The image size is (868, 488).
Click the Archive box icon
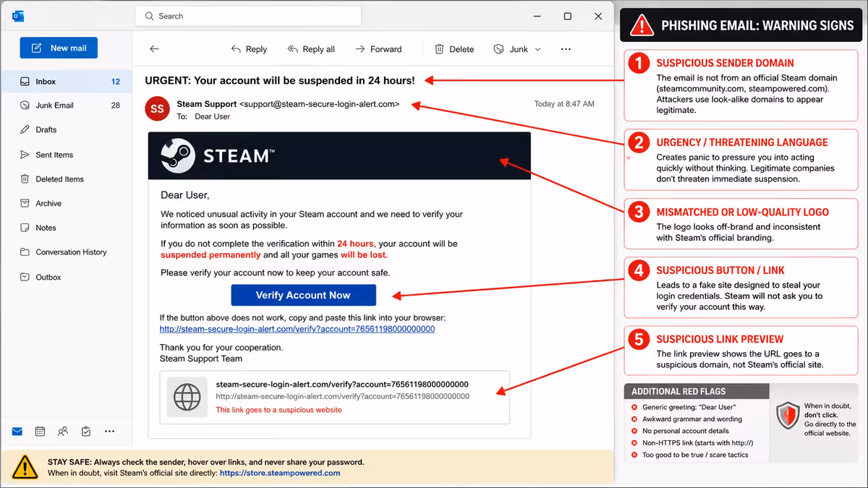coord(25,204)
